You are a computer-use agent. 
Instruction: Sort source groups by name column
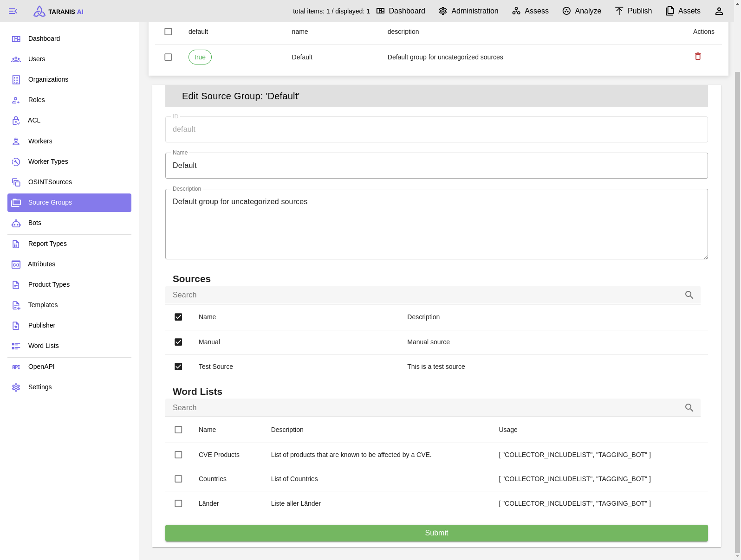(300, 32)
